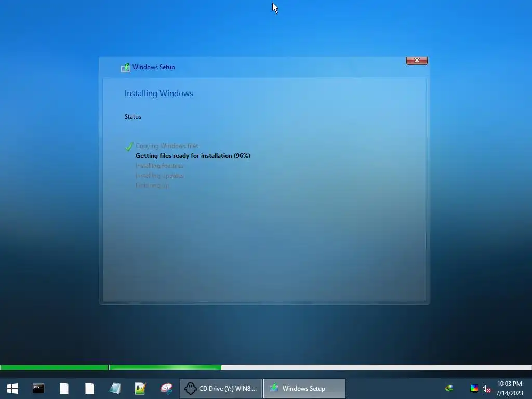Click the 'Status' label
This screenshot has height=399, width=532.
132,117
